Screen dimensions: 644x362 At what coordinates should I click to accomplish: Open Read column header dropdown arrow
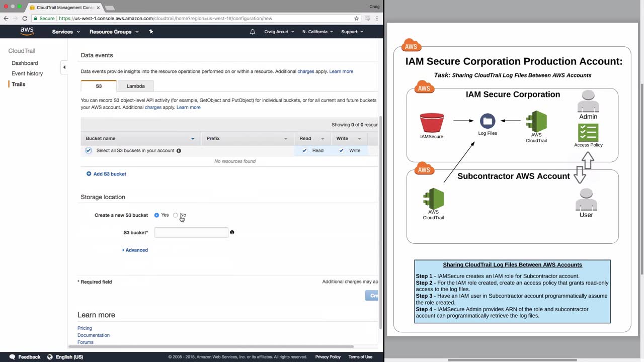323,139
